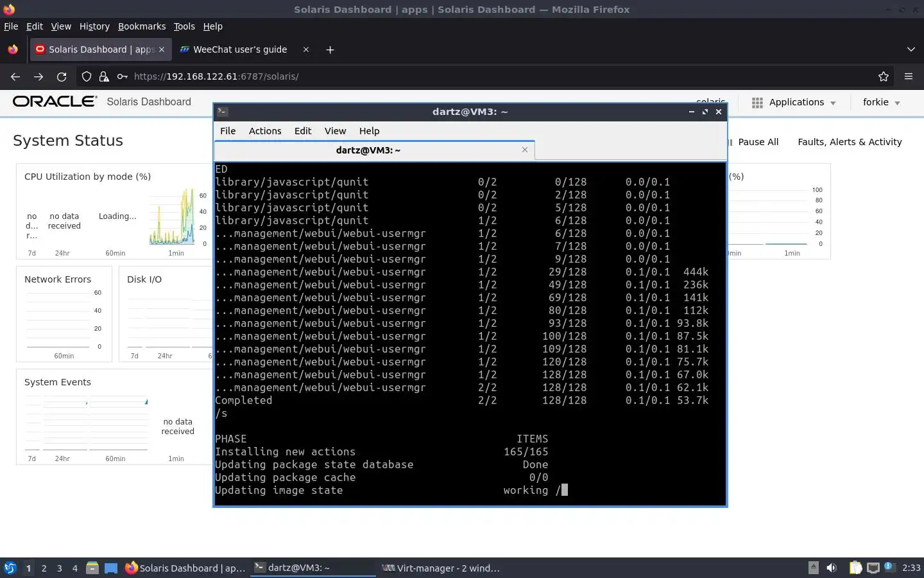Click the Oracle logo
Screen dimensions: 924x578
click(x=55, y=101)
